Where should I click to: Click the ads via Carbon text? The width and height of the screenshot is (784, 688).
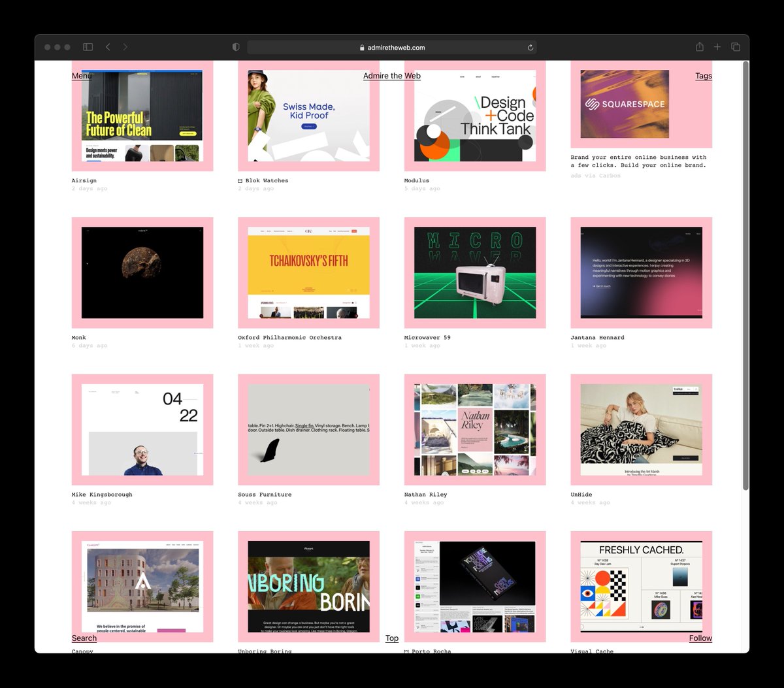pyautogui.click(x=595, y=176)
